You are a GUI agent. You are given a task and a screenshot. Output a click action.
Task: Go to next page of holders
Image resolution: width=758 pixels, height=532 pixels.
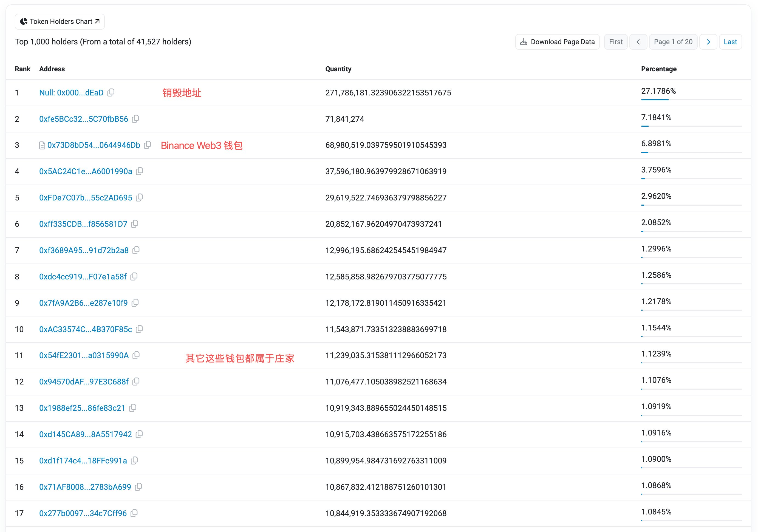708,42
